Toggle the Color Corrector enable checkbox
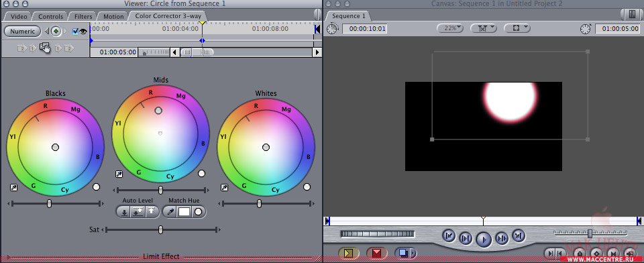This screenshot has height=263, width=644. [75, 32]
